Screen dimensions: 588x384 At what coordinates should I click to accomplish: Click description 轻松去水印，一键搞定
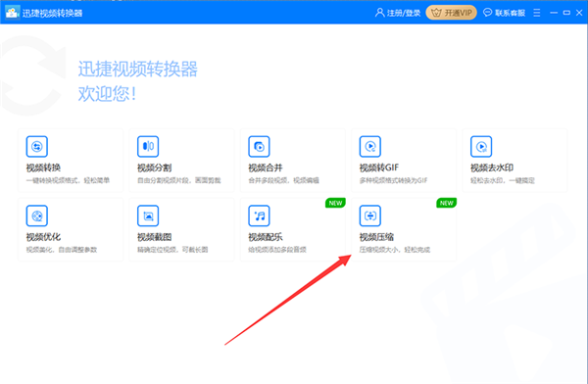(x=503, y=180)
